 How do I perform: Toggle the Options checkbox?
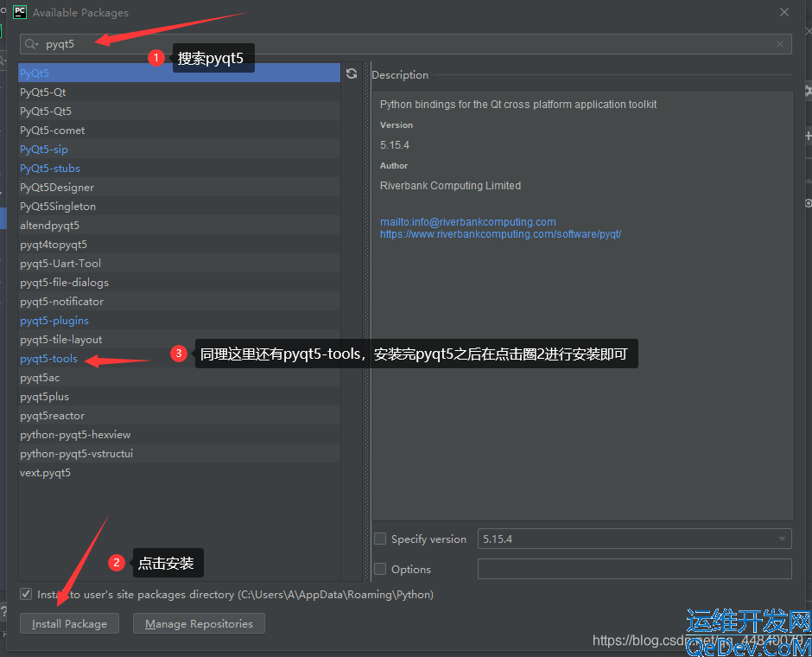[380, 569]
